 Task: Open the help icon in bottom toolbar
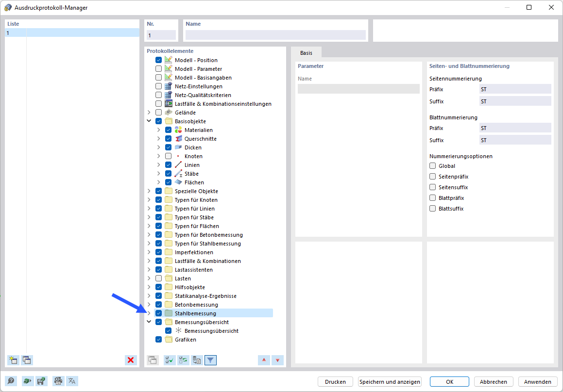point(11,381)
